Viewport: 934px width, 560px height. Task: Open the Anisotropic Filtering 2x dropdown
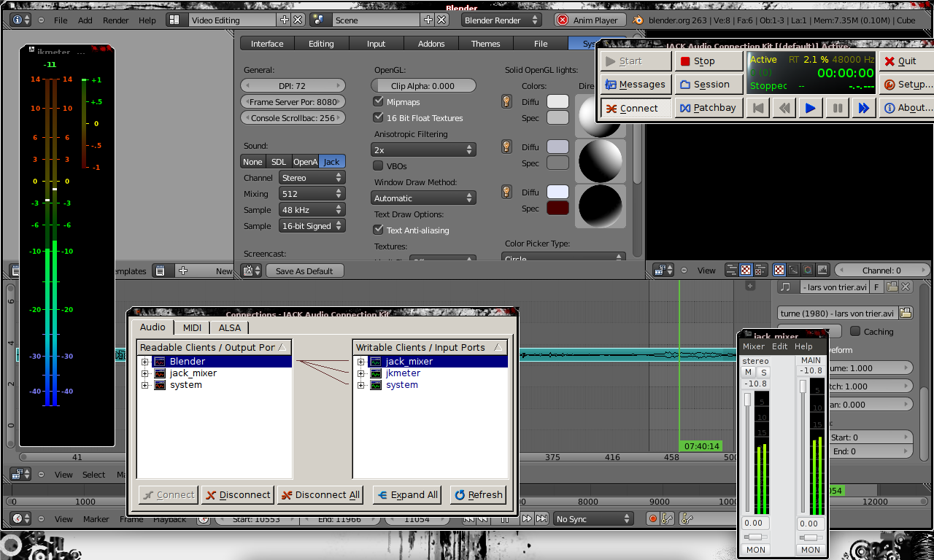pos(423,150)
